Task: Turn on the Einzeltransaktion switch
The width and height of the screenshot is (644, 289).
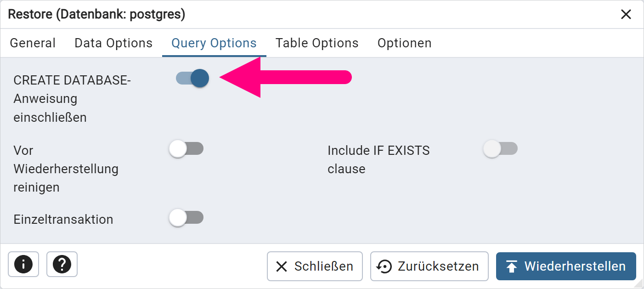Action: (186, 218)
